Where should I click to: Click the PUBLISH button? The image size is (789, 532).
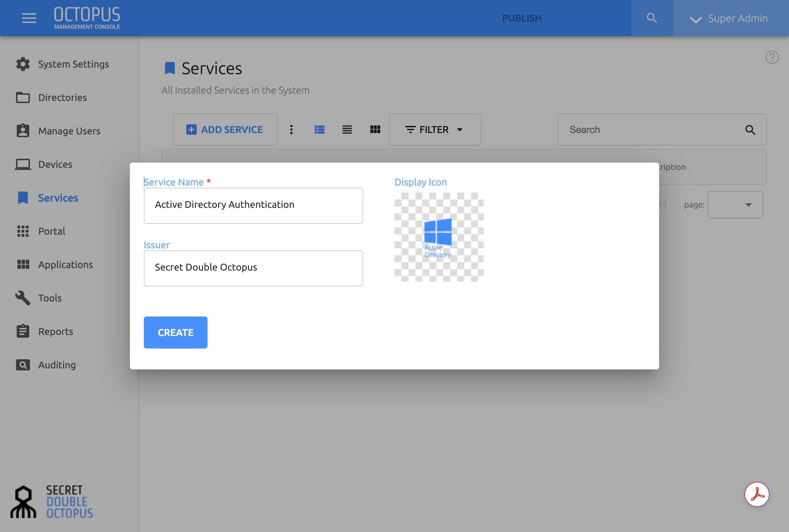(x=522, y=18)
